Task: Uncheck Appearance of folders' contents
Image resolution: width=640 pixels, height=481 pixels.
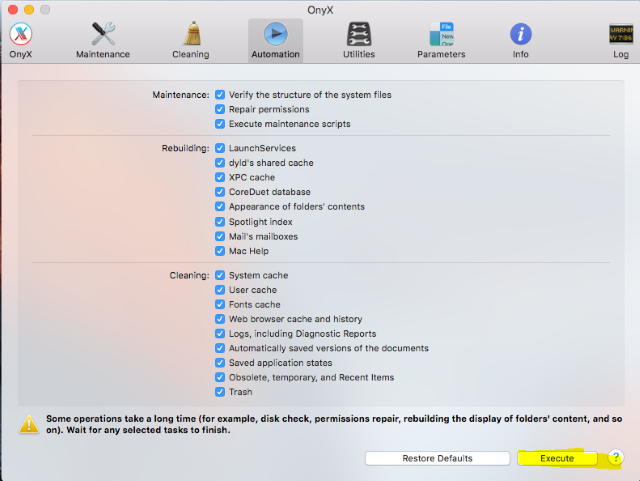Action: (220, 207)
